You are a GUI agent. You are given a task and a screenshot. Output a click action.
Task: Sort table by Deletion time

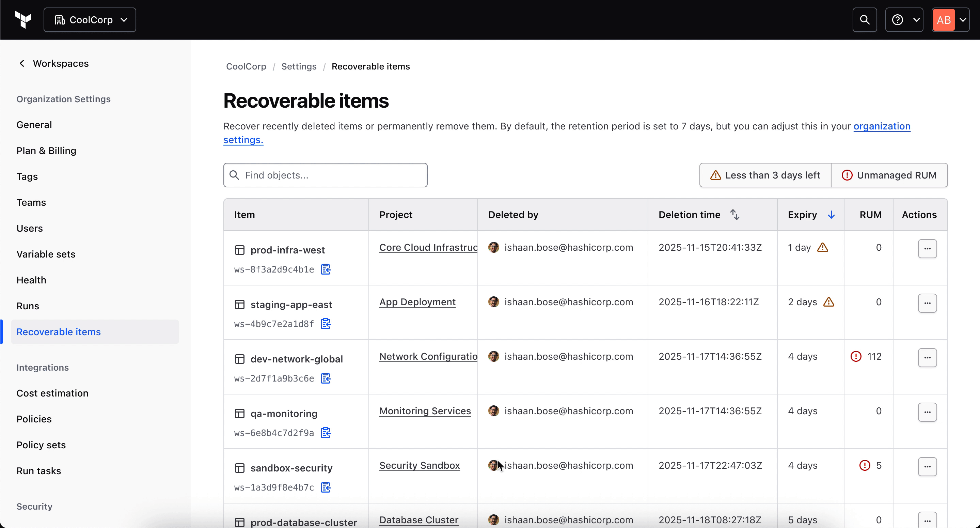[x=734, y=215]
